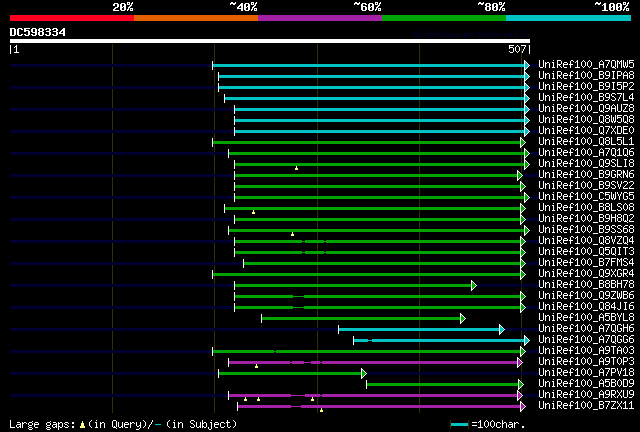Click the end arrowhead of the UniRef100_A7QMW5 alignment
The image size is (640, 432).
pos(527,65)
